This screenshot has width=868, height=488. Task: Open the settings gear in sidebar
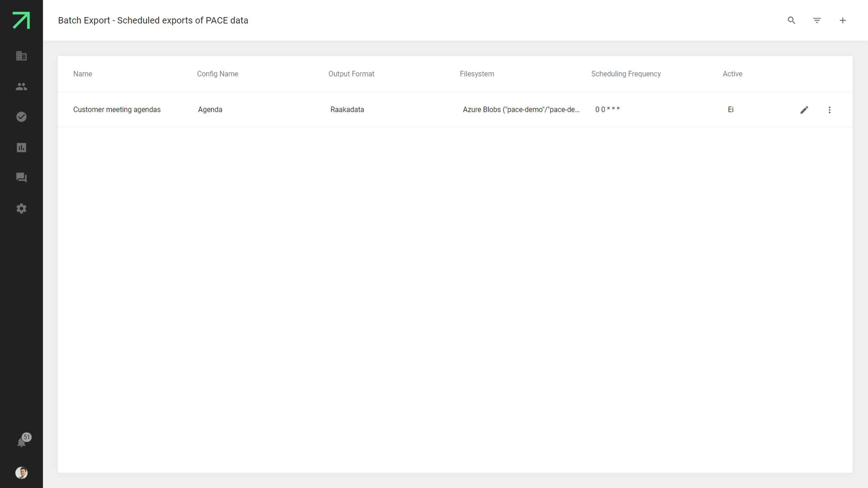point(21,209)
